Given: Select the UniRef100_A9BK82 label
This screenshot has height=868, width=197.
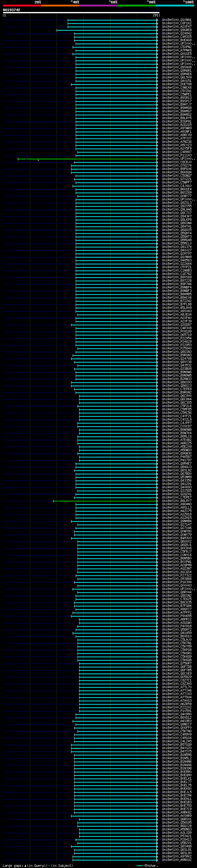Looking at the screenshot, I should click(176, 812).
